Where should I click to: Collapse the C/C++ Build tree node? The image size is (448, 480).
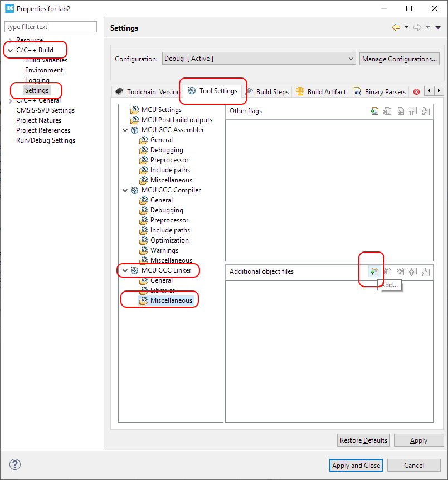click(x=11, y=50)
